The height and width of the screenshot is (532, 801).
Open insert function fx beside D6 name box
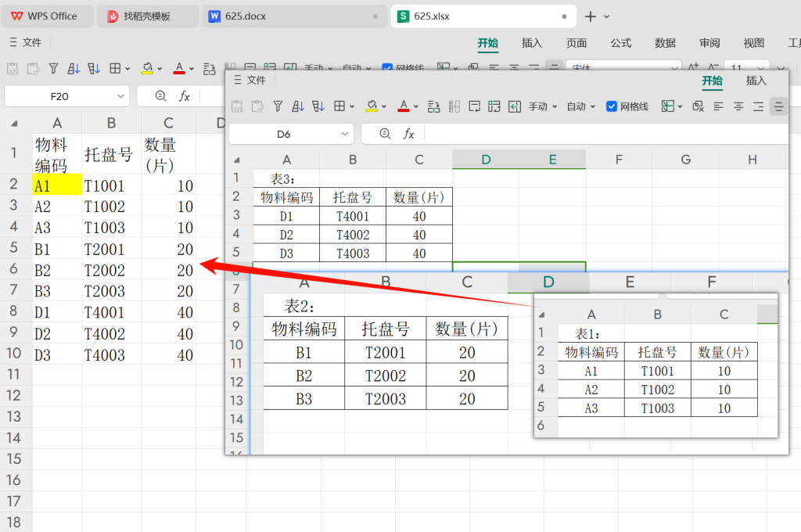408,134
